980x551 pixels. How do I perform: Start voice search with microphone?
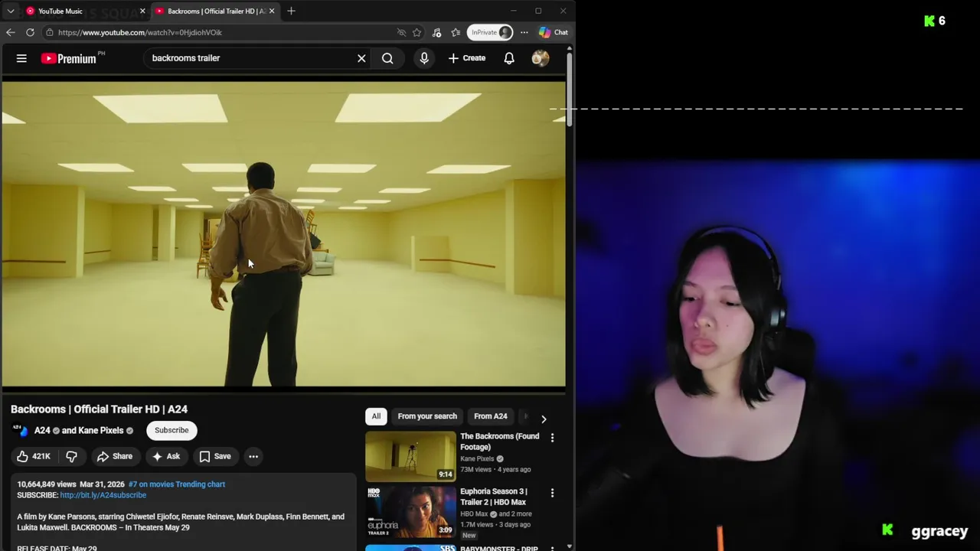point(424,58)
